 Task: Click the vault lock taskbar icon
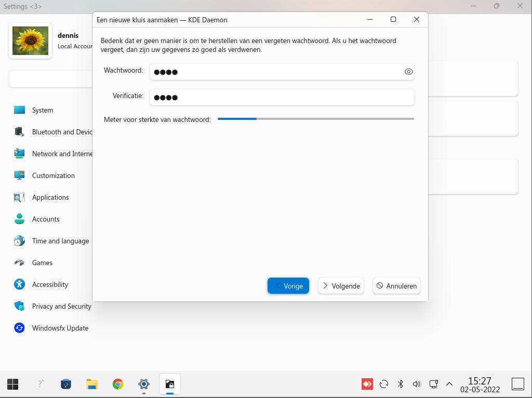[170, 384]
